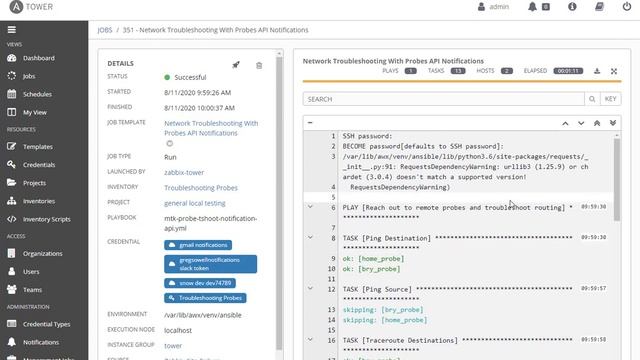Collapse the TASK Traceroute Destinations section
Image resolution: width=640 pixels, height=360 pixels.
pos(310,340)
